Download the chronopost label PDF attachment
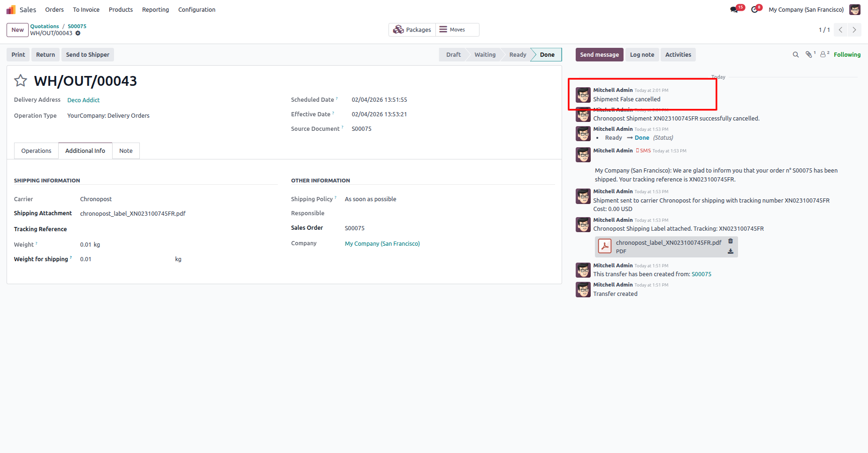The height and width of the screenshot is (453, 868). tap(731, 251)
